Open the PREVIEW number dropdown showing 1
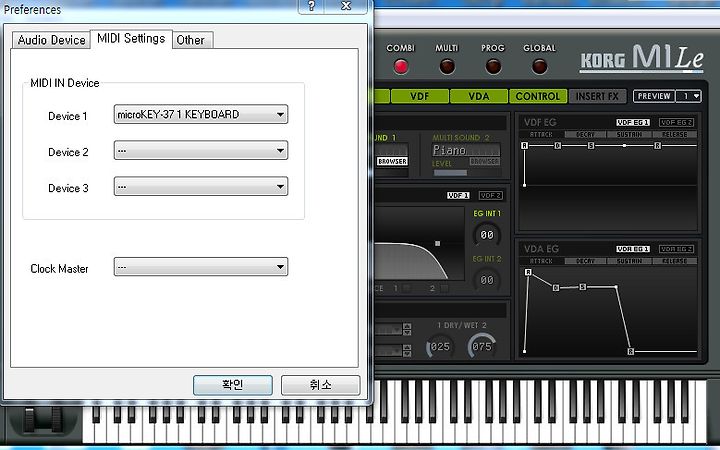Viewport: 720px width, 450px height. (x=689, y=96)
